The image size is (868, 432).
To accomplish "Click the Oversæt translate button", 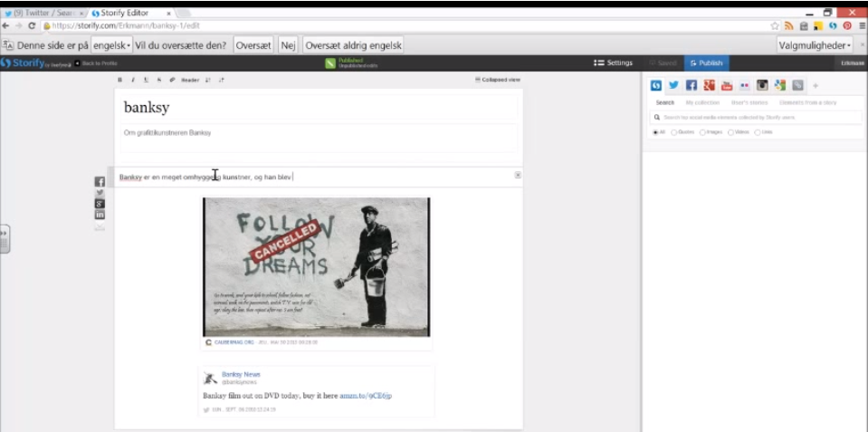I will tap(253, 45).
